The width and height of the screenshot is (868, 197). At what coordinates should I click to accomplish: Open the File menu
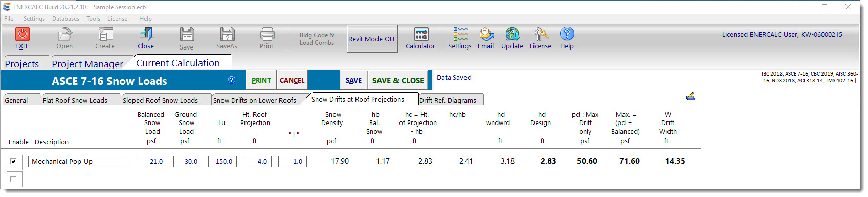tap(9, 19)
